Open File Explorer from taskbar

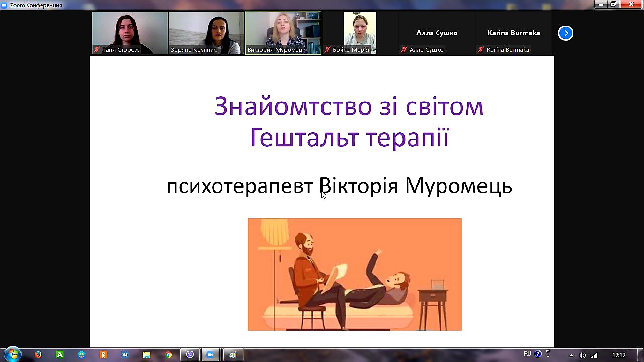click(146, 355)
